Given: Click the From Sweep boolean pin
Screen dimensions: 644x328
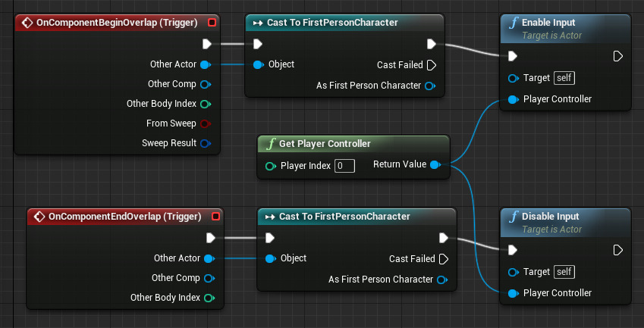Looking at the screenshot, I should click(205, 123).
